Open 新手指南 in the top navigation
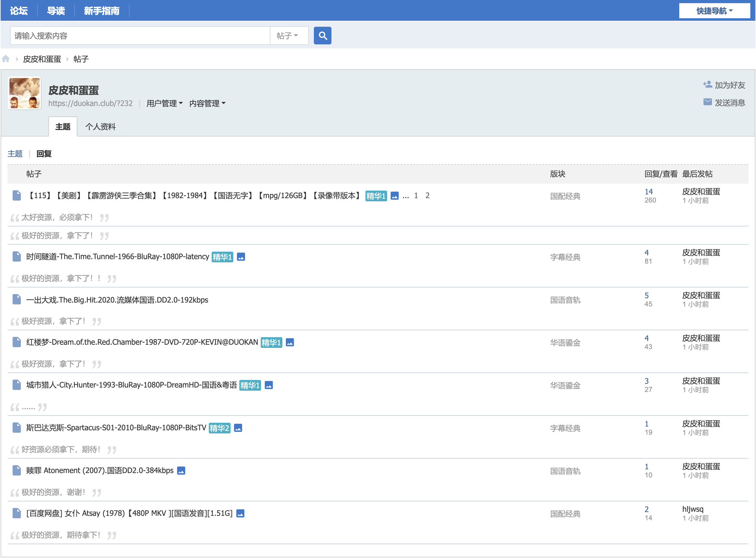This screenshot has height=558, width=756. [101, 11]
